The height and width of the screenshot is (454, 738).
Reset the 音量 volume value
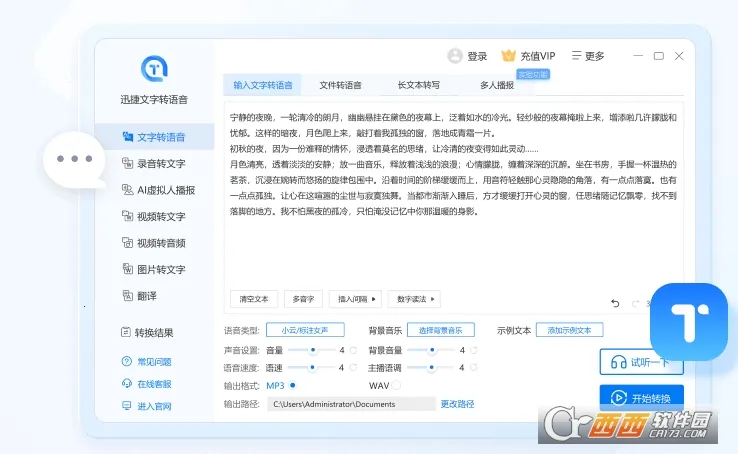353,351
